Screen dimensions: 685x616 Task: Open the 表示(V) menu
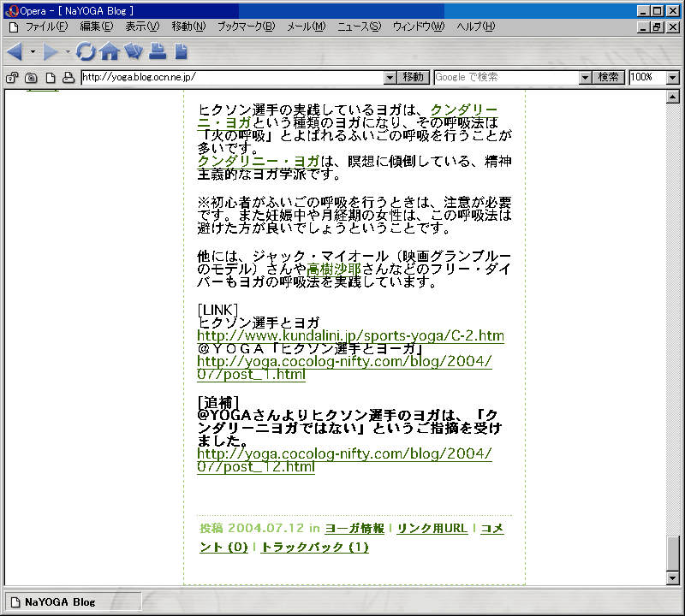coord(142,27)
